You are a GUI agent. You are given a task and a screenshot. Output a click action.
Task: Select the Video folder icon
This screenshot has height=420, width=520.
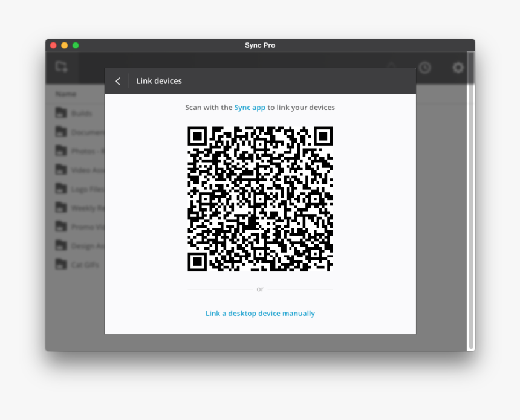click(61, 169)
